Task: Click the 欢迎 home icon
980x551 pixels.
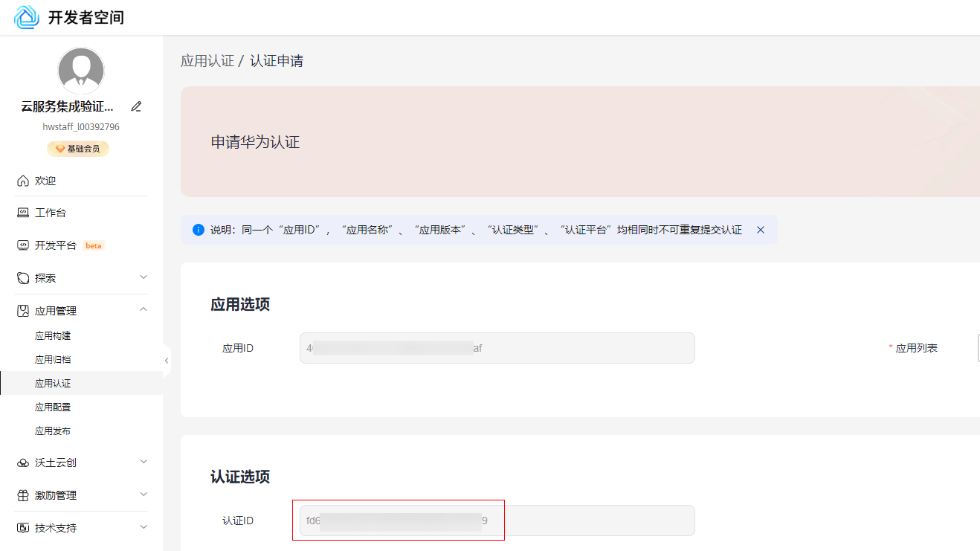Action: (22, 181)
